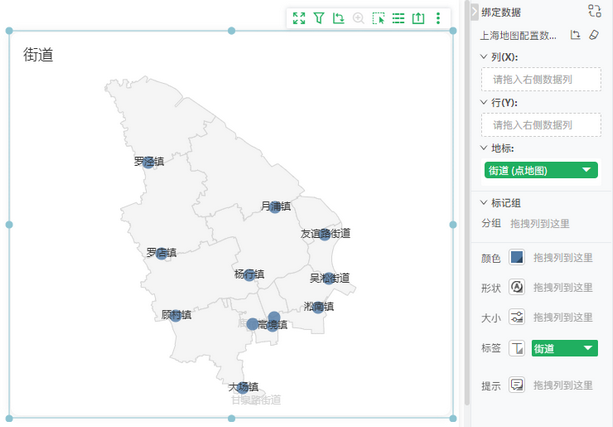Click the export share icon
This screenshot has height=427, width=613.
coord(418,18)
